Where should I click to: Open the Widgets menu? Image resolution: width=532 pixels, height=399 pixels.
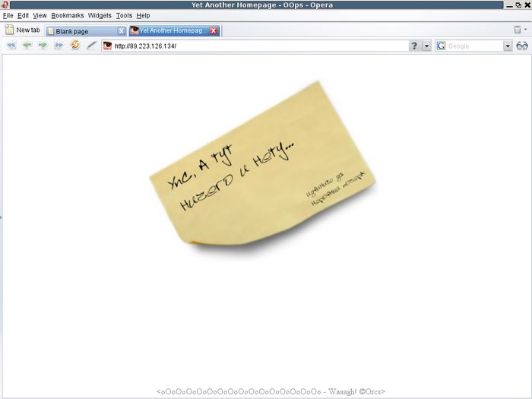(100, 15)
